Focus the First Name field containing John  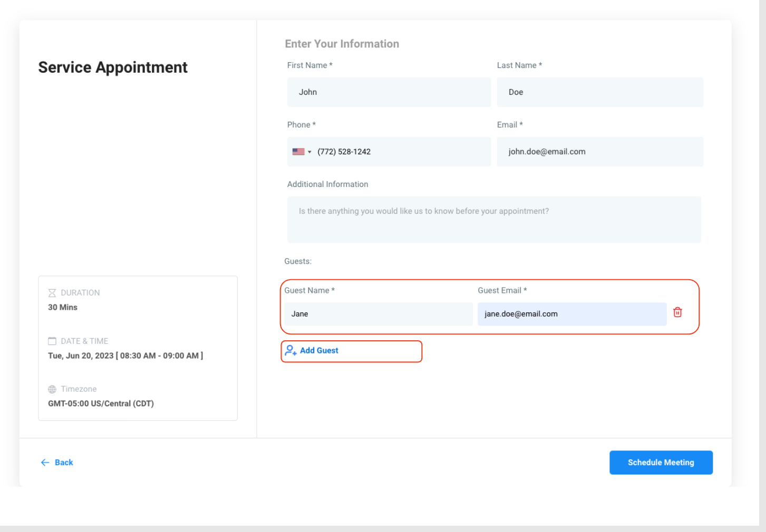pos(389,92)
